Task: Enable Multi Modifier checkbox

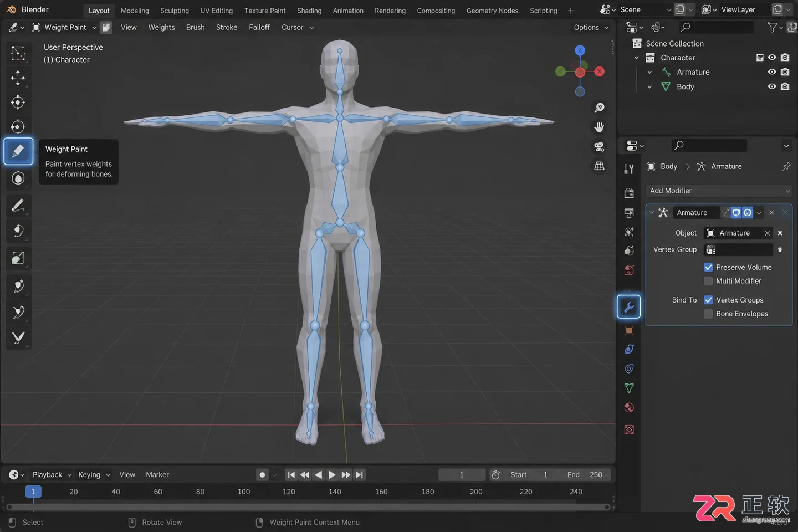Action: [708, 281]
